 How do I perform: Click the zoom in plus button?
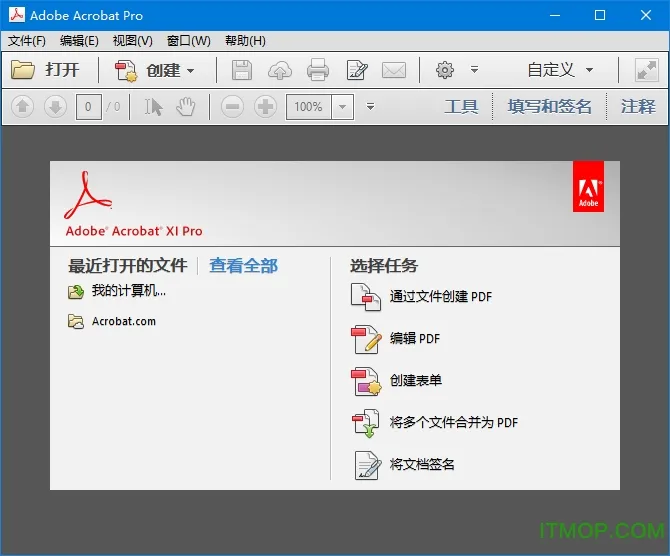point(265,106)
